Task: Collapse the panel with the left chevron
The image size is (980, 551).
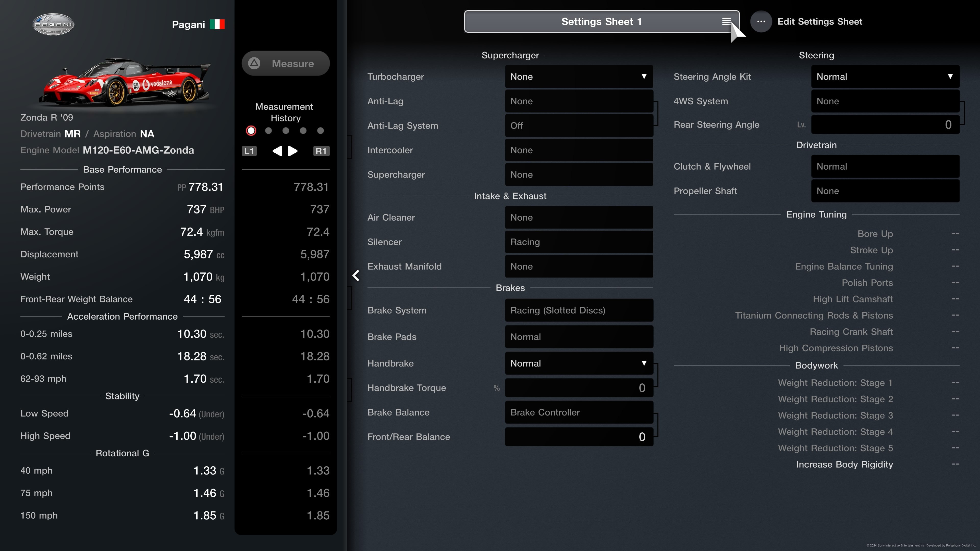Action: click(356, 276)
